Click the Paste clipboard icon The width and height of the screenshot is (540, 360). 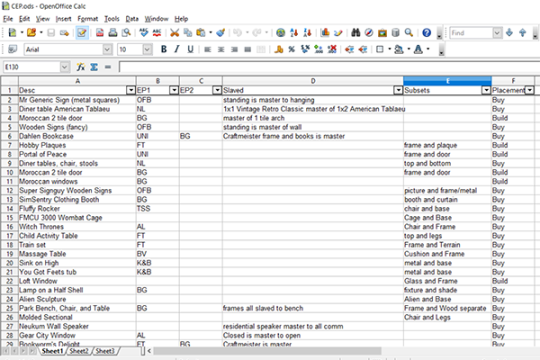pos(201,33)
